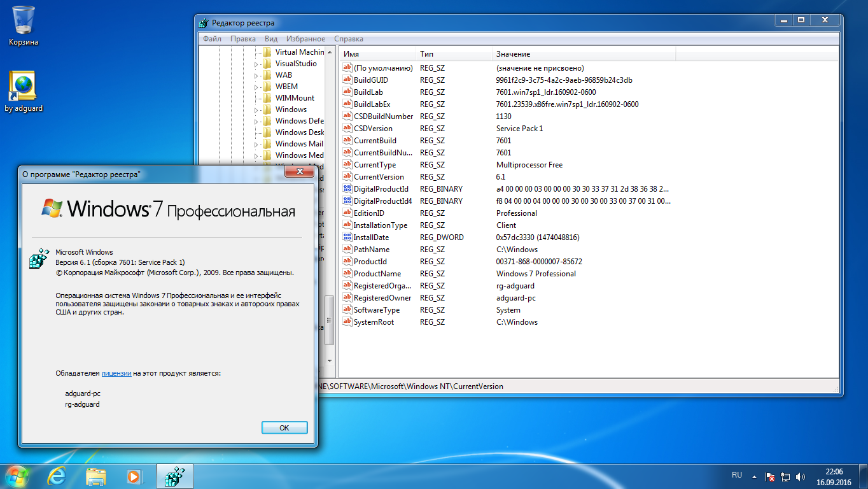This screenshot has height=489, width=868.
Task: Select the WBEM key in tree
Action: point(286,87)
